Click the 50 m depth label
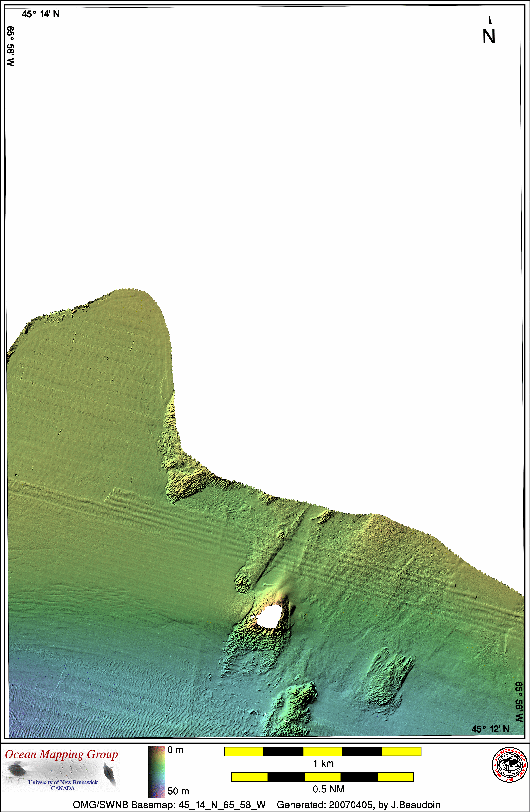Viewport: 530px width, 812px height. tap(178, 791)
